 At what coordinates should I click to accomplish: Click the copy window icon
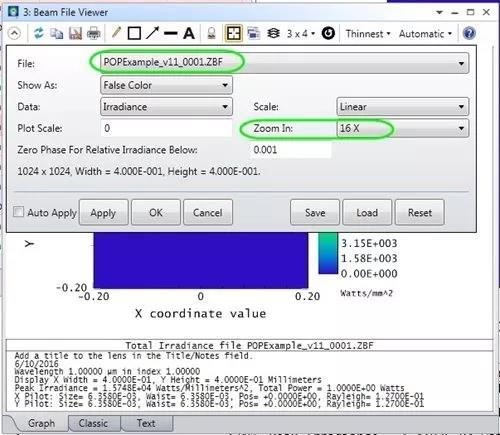(57, 33)
